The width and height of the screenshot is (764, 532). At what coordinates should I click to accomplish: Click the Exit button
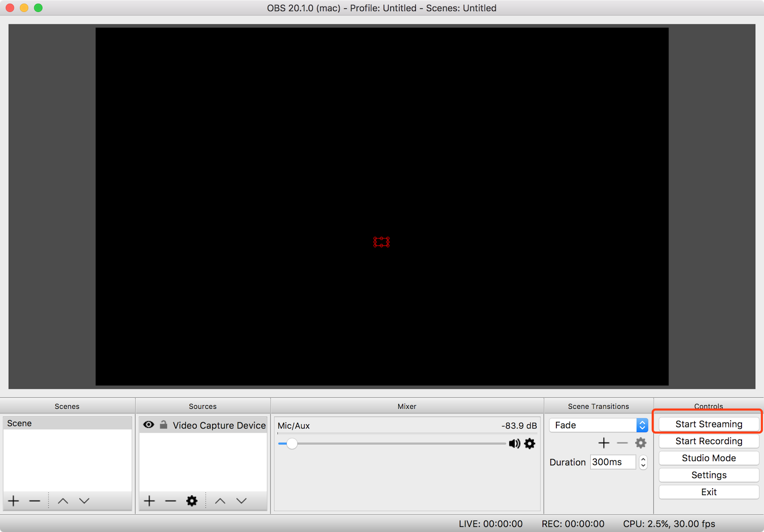point(709,492)
